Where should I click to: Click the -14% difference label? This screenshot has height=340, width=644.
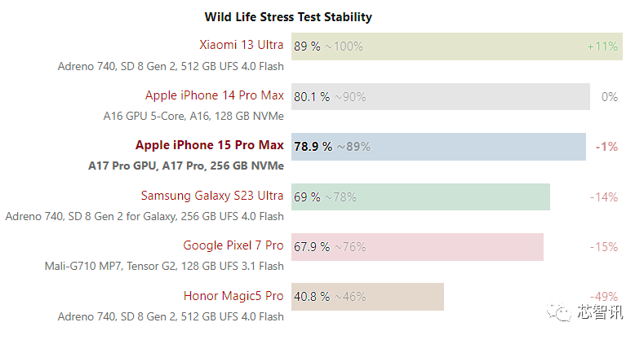coord(604,196)
